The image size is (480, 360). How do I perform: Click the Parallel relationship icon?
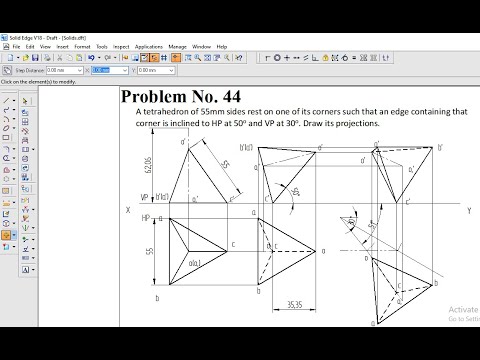306,58
